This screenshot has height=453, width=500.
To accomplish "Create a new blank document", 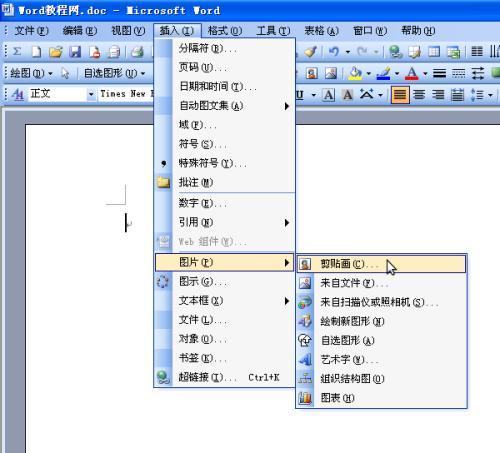I will point(36,52).
